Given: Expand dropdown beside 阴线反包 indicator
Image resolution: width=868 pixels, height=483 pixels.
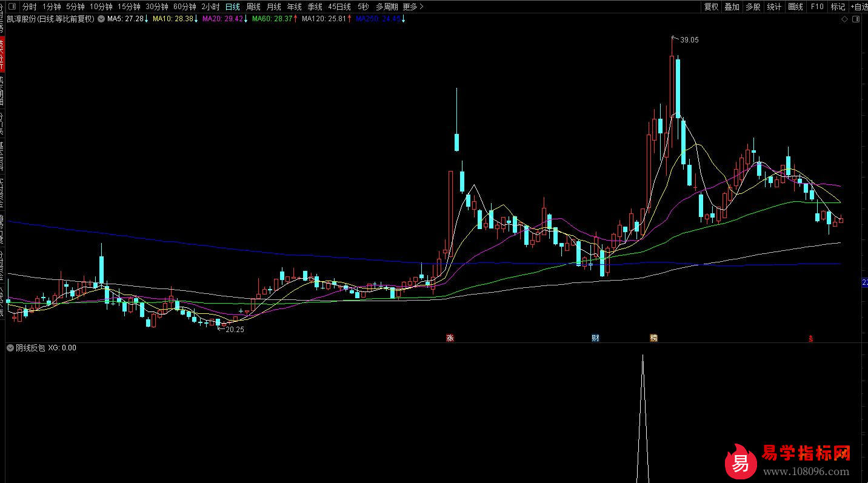Looking at the screenshot, I should tap(10, 348).
